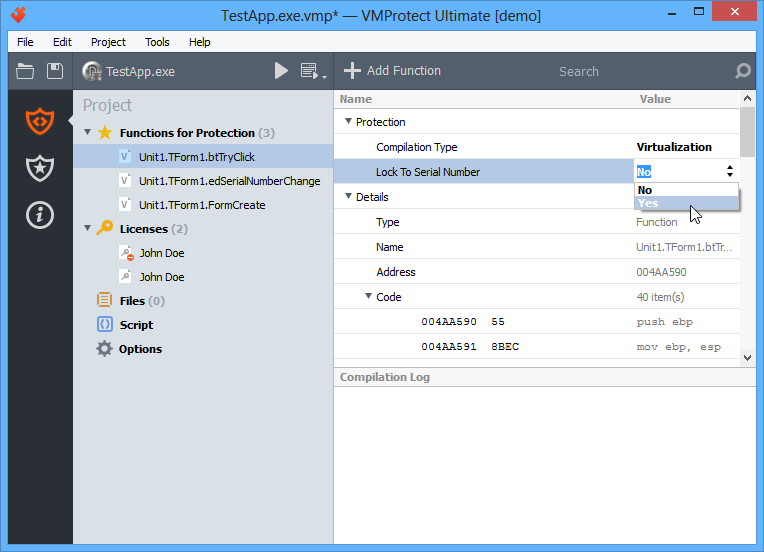Click Add Function button
The height and width of the screenshot is (552, 764).
[392, 71]
